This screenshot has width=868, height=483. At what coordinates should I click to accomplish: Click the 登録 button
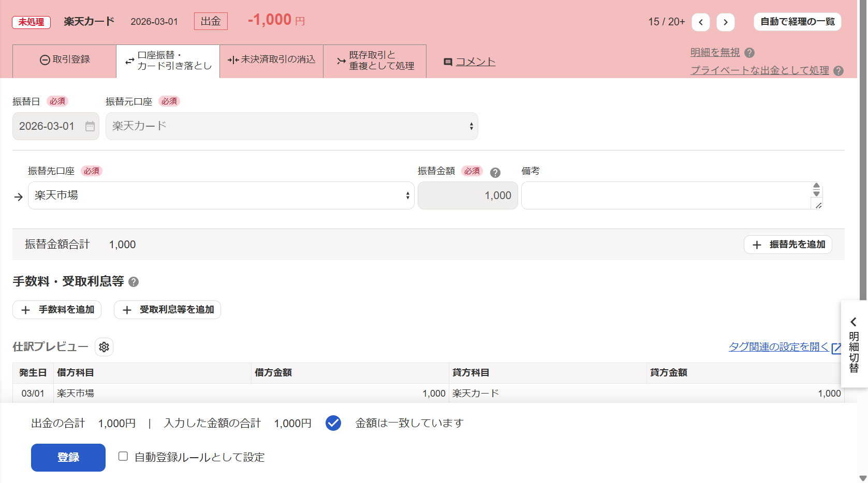[x=68, y=458]
